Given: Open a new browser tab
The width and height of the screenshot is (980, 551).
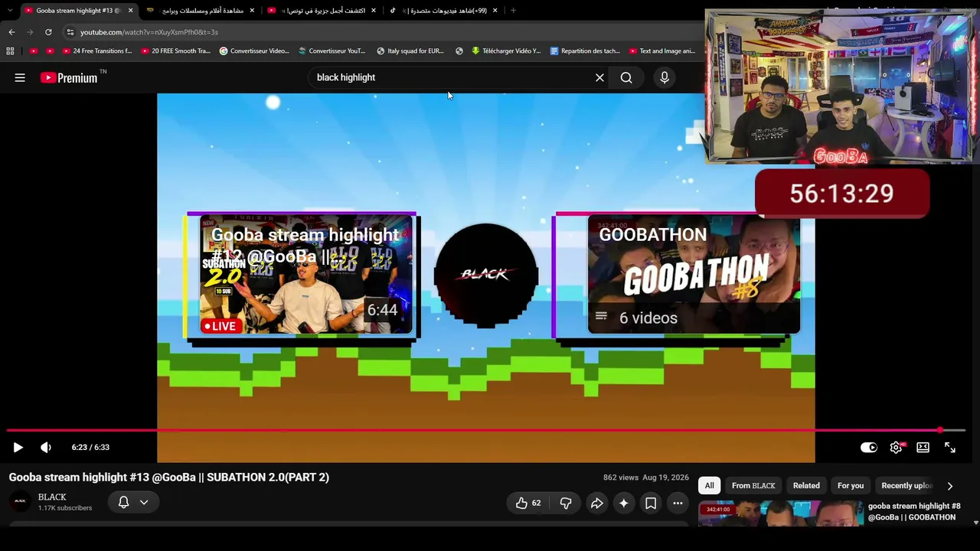Looking at the screenshot, I should point(513,11).
